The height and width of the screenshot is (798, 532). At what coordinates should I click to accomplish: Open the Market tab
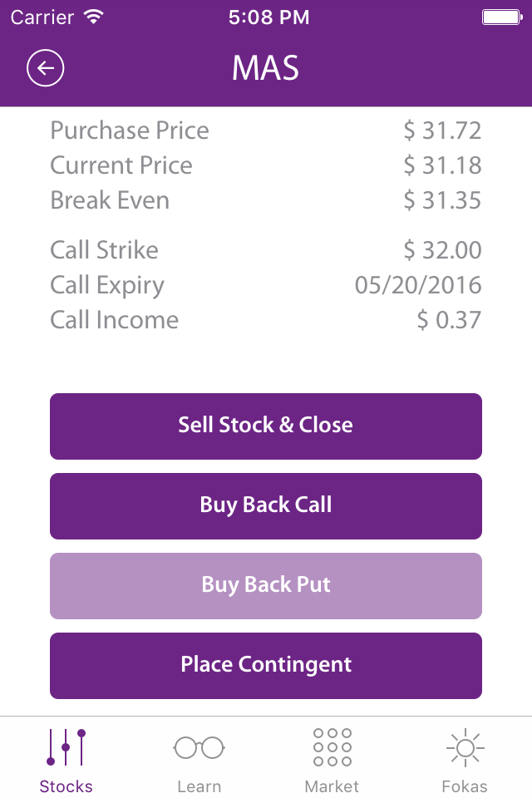(332, 760)
